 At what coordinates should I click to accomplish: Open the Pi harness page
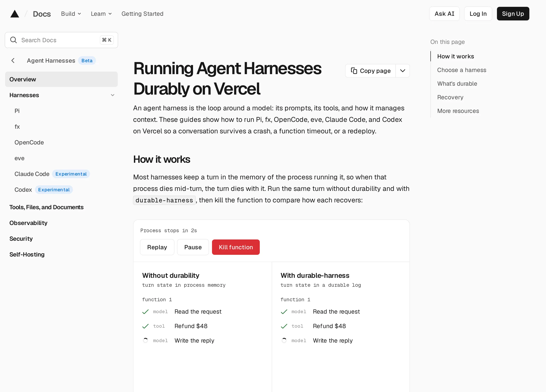pos(17,111)
